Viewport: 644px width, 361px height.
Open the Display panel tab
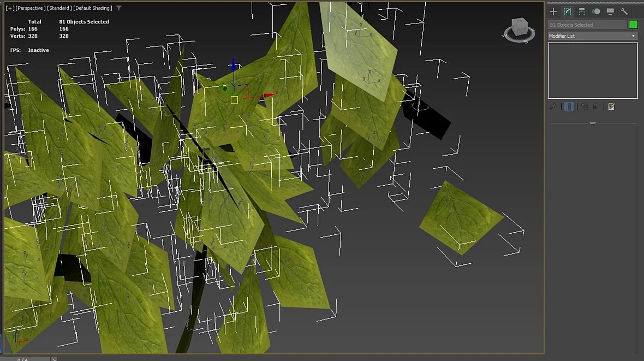point(610,11)
